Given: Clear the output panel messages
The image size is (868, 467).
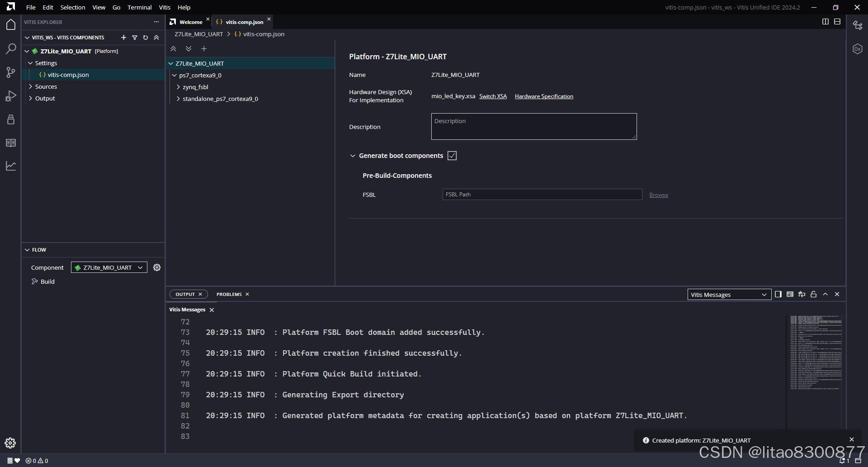Looking at the screenshot, I should (790, 294).
